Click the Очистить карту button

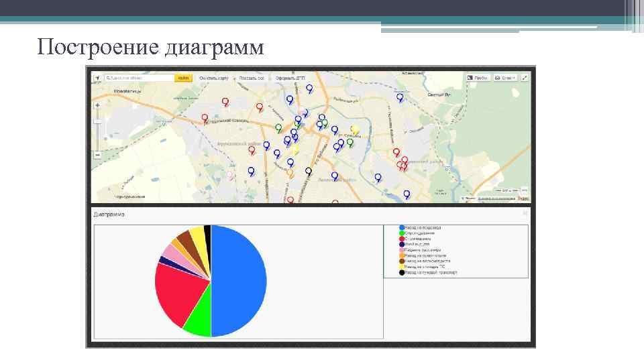(213, 78)
